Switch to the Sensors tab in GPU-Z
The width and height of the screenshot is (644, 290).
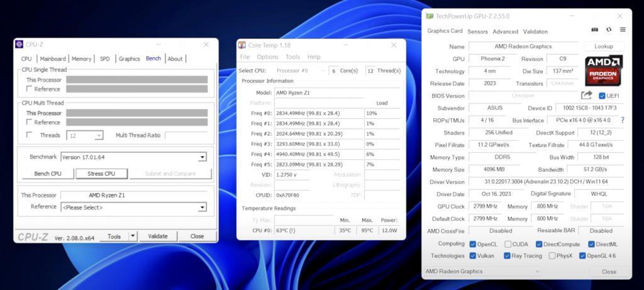tap(478, 31)
